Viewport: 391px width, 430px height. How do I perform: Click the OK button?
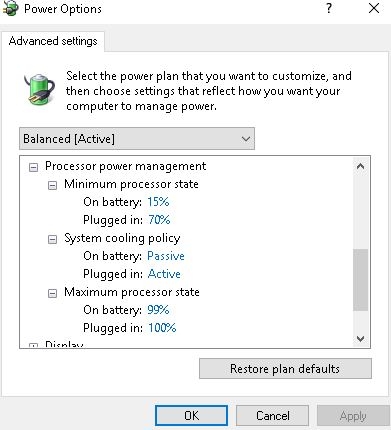(x=191, y=416)
